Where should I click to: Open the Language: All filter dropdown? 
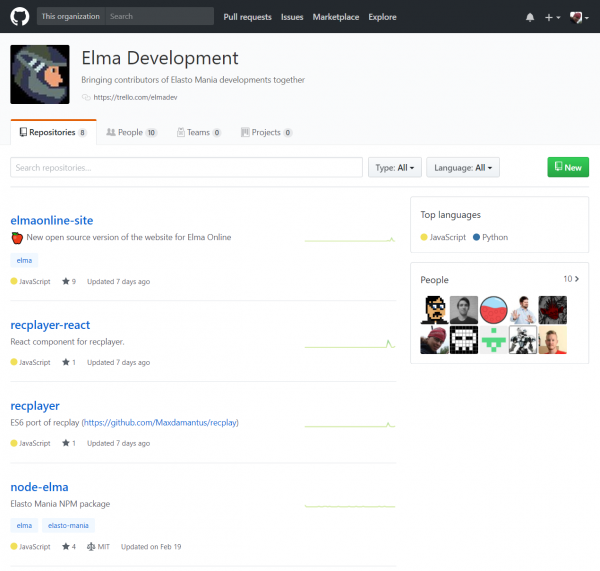coord(463,168)
